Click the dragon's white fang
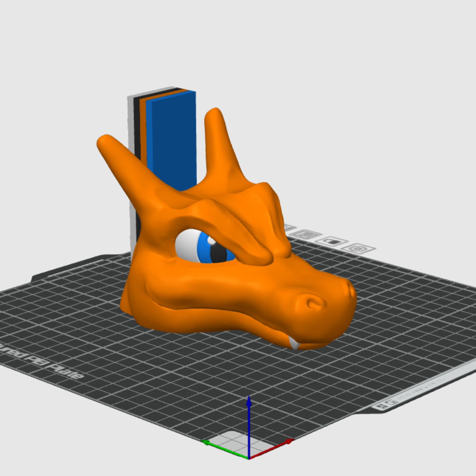This screenshot has width=476, height=476. [x=294, y=343]
